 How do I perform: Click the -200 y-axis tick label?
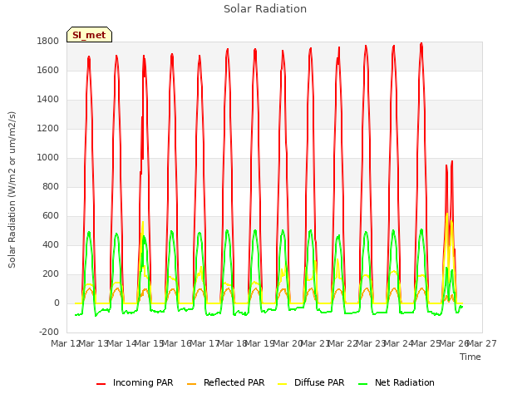(x=49, y=332)
